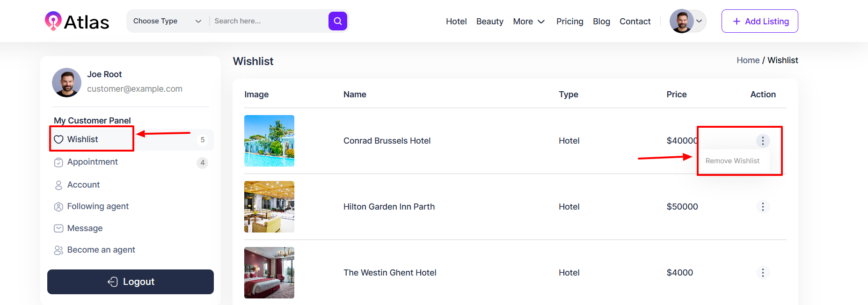This screenshot has height=305, width=868.
Task: Click the Search here input field
Action: 269,21
